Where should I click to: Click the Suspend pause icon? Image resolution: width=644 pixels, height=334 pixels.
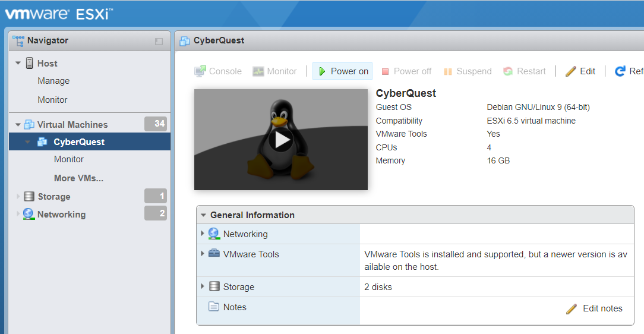(x=448, y=71)
